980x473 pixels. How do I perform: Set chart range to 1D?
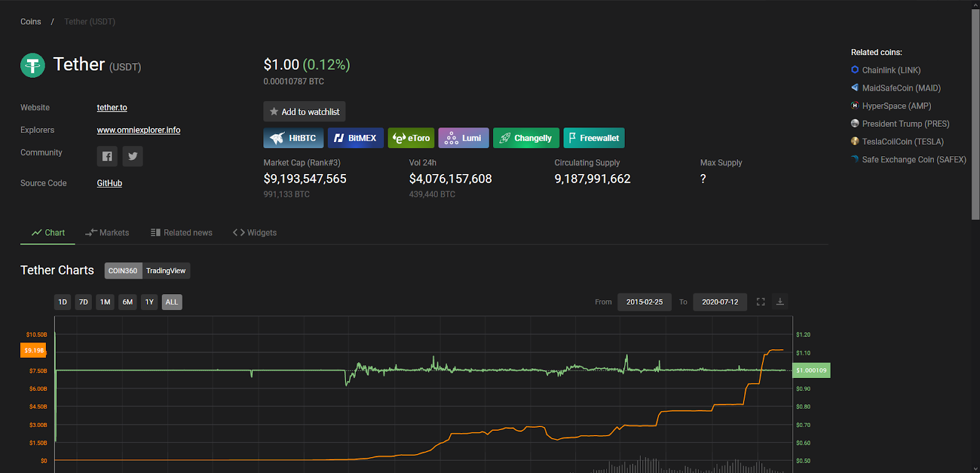[x=62, y=302]
